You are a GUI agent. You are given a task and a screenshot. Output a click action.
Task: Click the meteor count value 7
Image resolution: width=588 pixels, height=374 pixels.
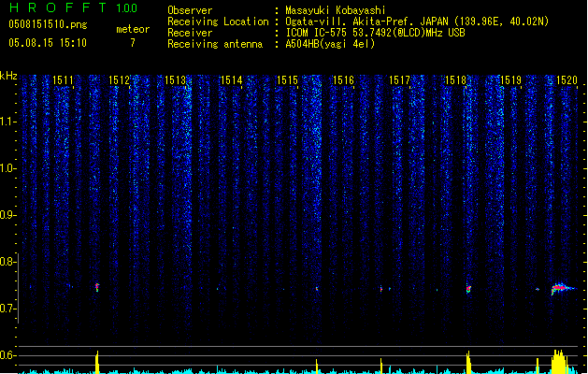pyautogui.click(x=133, y=43)
